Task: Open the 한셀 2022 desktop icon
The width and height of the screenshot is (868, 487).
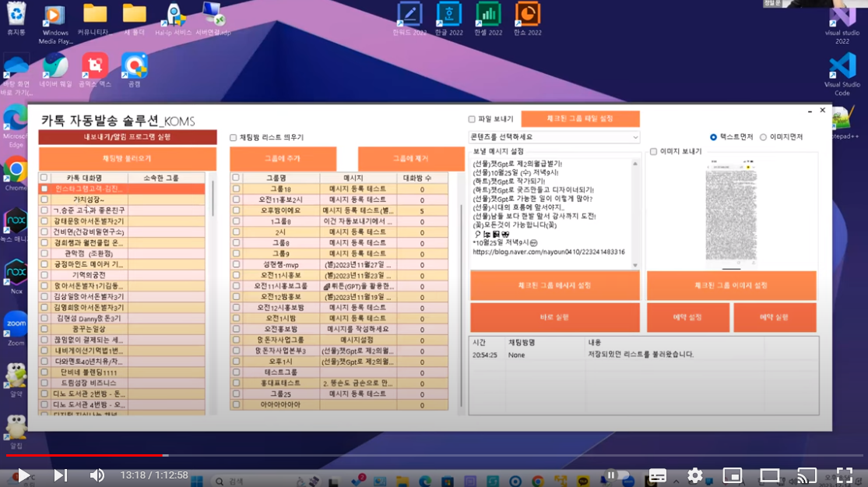Action: pyautogui.click(x=488, y=19)
